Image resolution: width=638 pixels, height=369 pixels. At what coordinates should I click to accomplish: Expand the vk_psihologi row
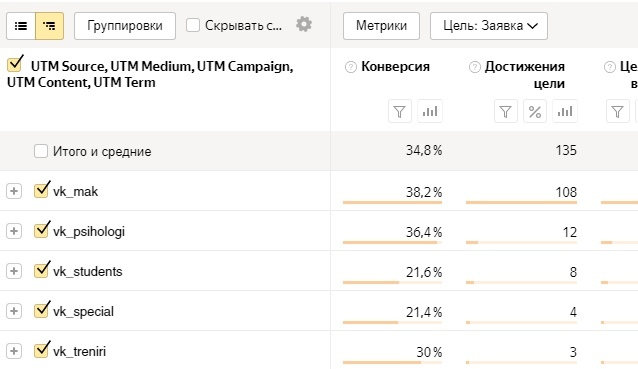click(x=14, y=231)
